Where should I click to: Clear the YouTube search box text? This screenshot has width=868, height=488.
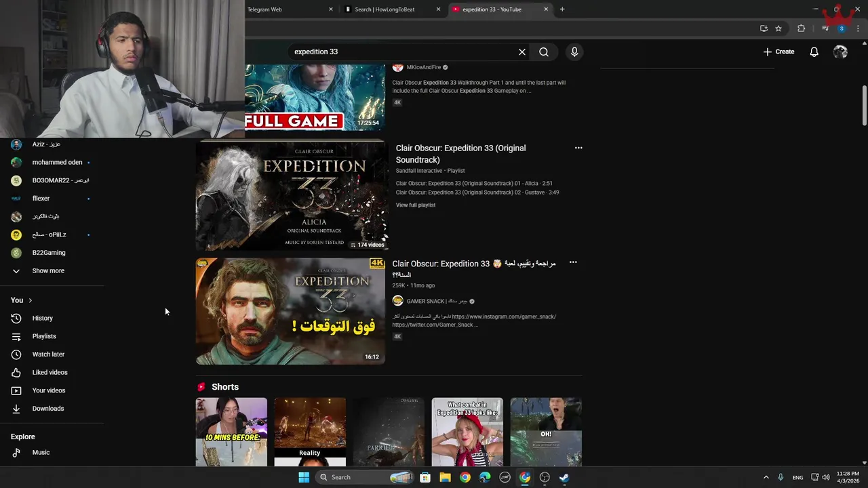point(522,52)
